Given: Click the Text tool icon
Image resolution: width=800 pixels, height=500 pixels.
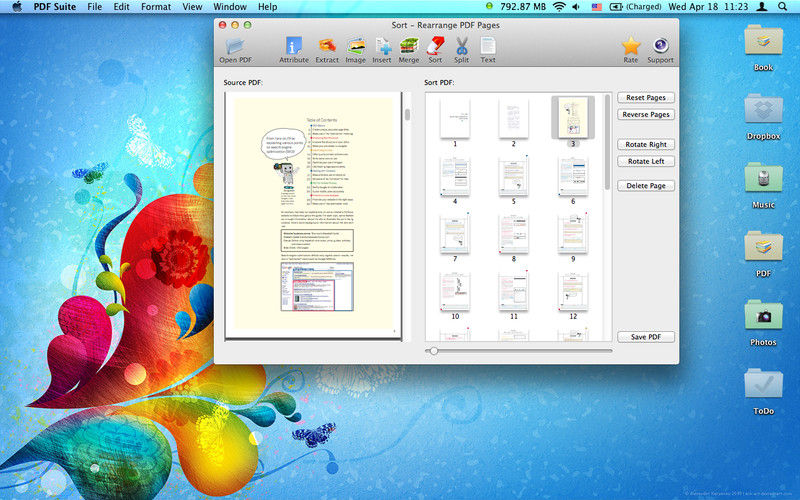Looking at the screenshot, I should (x=488, y=50).
